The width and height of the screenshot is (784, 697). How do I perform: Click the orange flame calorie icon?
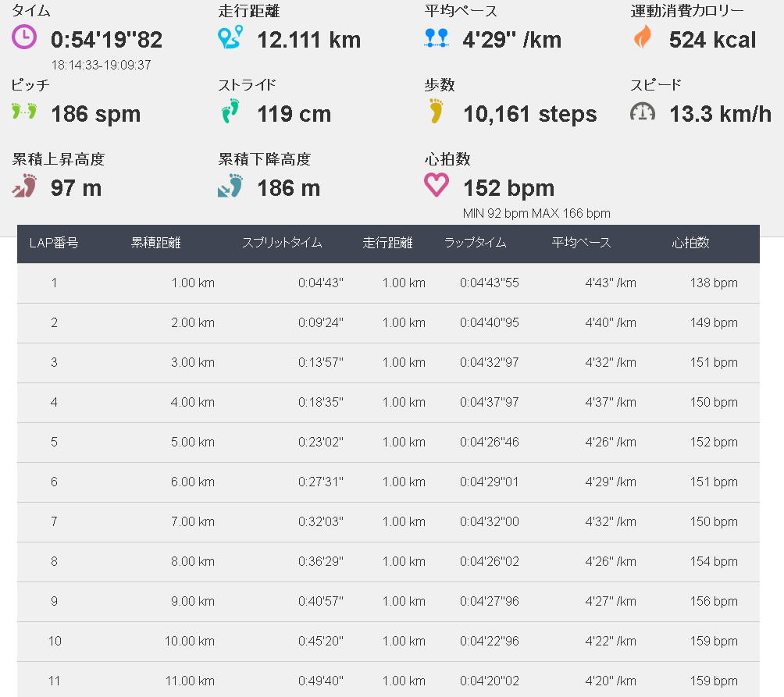point(643,37)
